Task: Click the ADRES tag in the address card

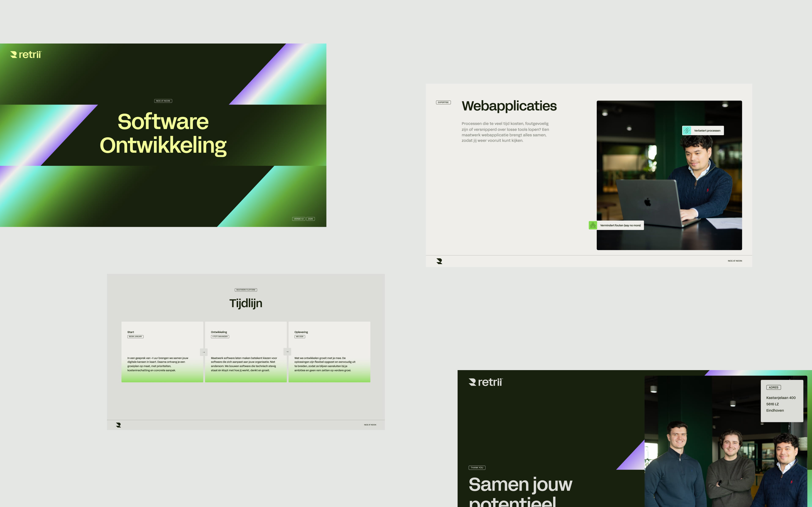Action: [x=774, y=387]
